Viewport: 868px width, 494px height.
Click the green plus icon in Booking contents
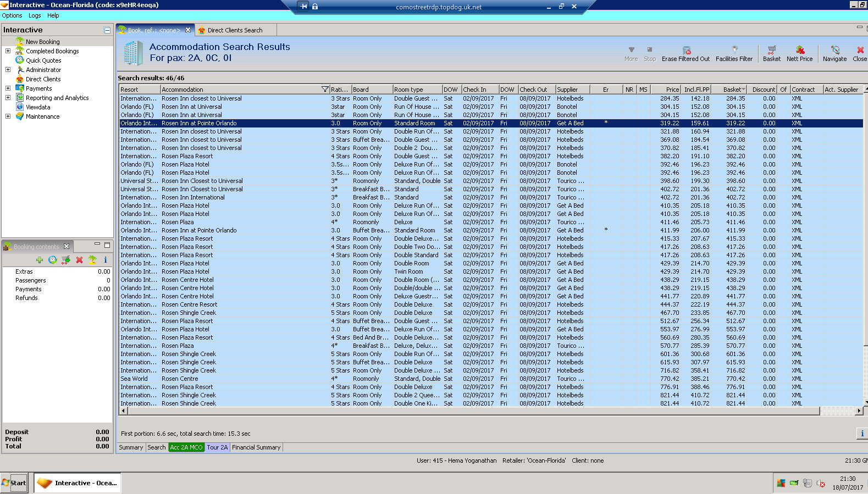tap(40, 260)
